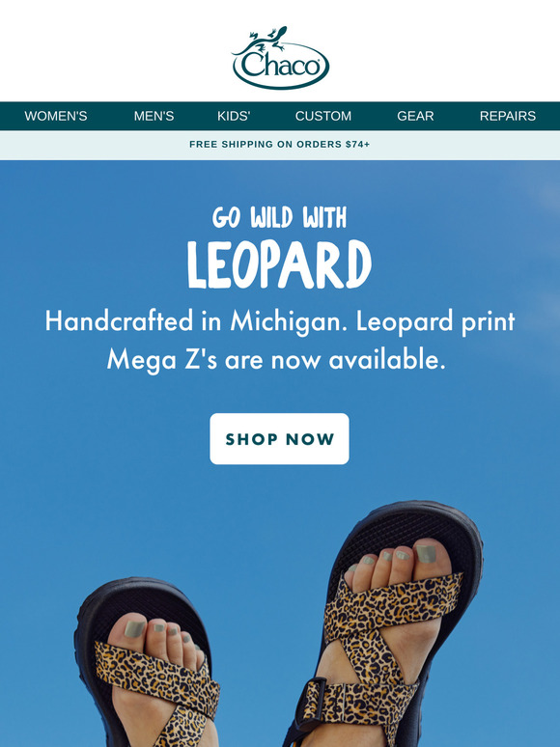The width and height of the screenshot is (560, 747).
Task: Click the SHOP NOW button
Action: (x=279, y=439)
